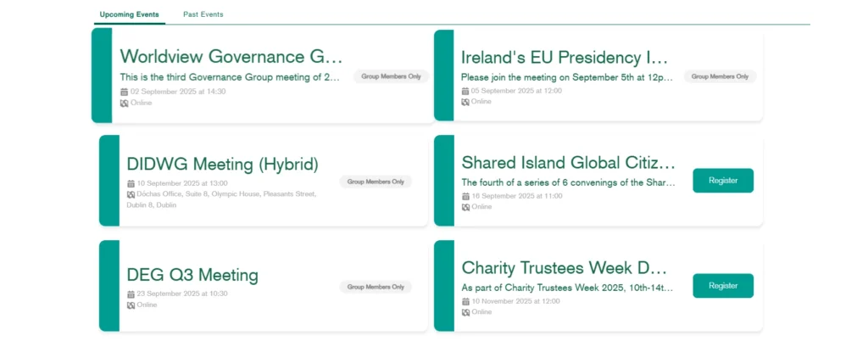Click Group Members Only badge on DIDWG Meeting
Image resolution: width=868 pixels, height=347 pixels.
click(x=376, y=182)
